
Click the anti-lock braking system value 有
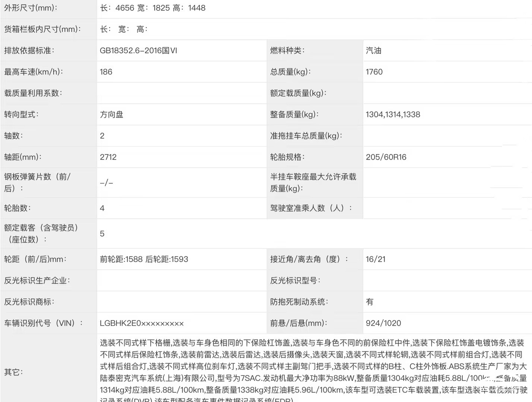tap(370, 302)
